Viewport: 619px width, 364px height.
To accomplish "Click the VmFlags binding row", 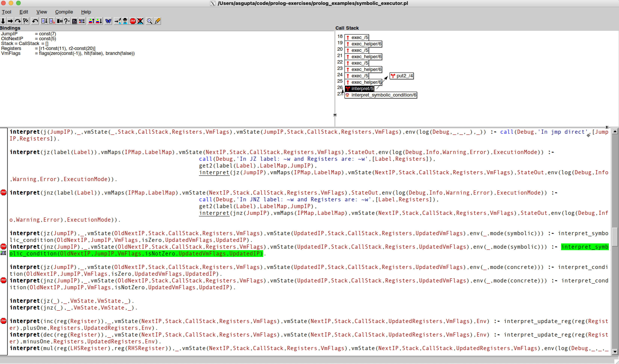I will click(x=68, y=53).
